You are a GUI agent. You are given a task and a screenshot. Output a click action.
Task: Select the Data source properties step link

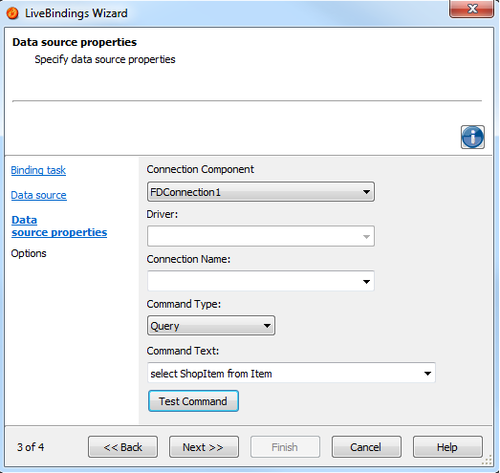point(59,226)
